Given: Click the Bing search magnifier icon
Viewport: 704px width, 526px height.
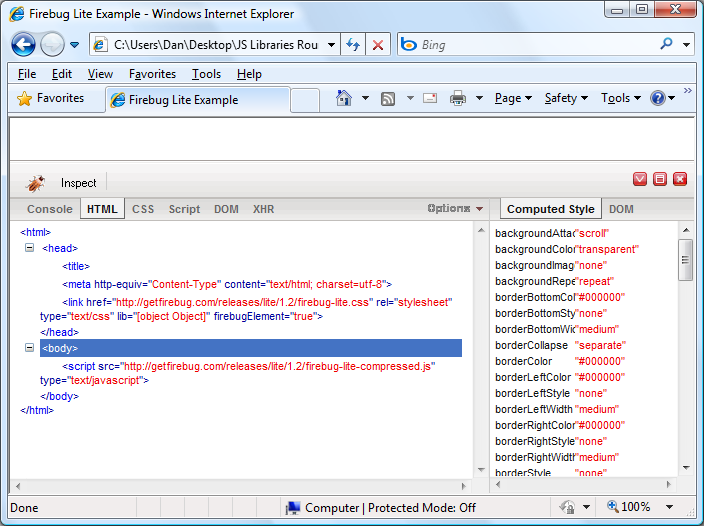Looking at the screenshot, I should pyautogui.click(x=666, y=44).
